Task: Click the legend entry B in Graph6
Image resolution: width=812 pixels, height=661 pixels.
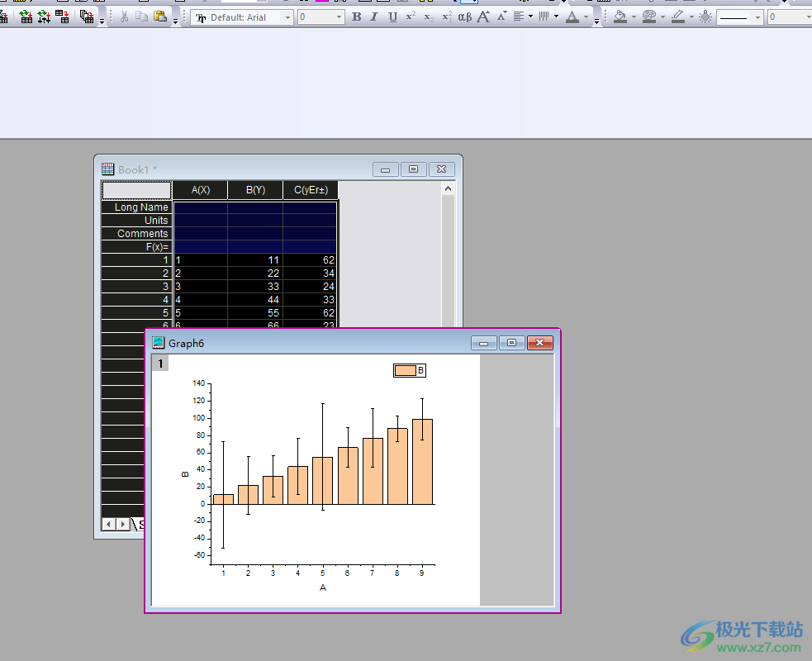Action: [410, 370]
